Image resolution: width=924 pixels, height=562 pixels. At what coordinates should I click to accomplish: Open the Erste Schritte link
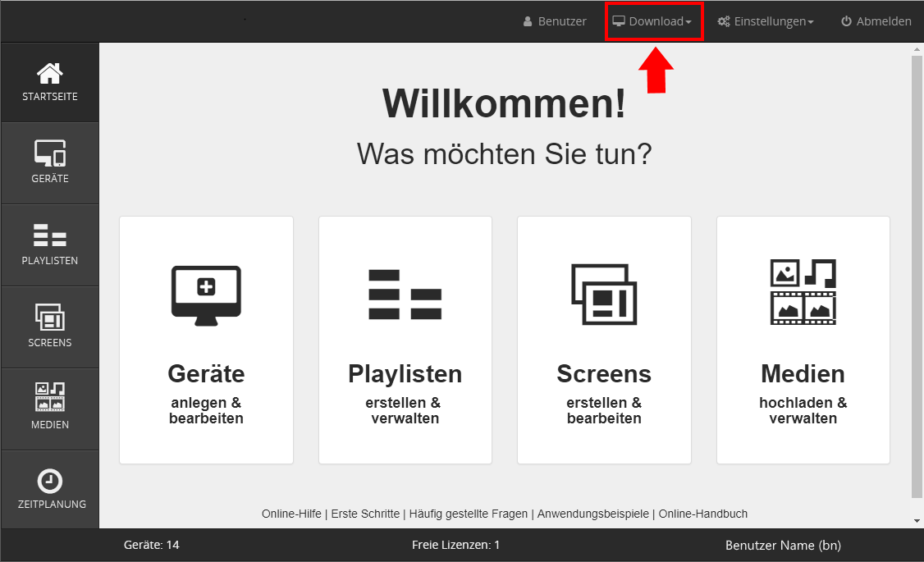[x=365, y=514]
